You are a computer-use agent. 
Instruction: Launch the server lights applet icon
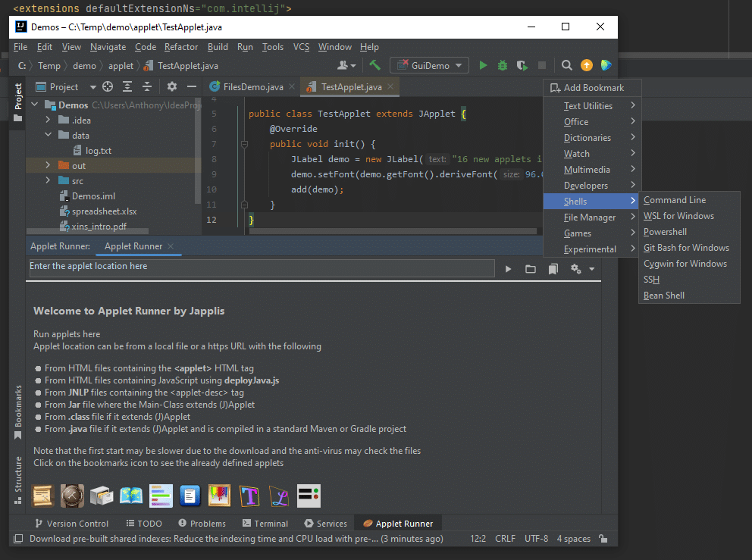click(309, 496)
